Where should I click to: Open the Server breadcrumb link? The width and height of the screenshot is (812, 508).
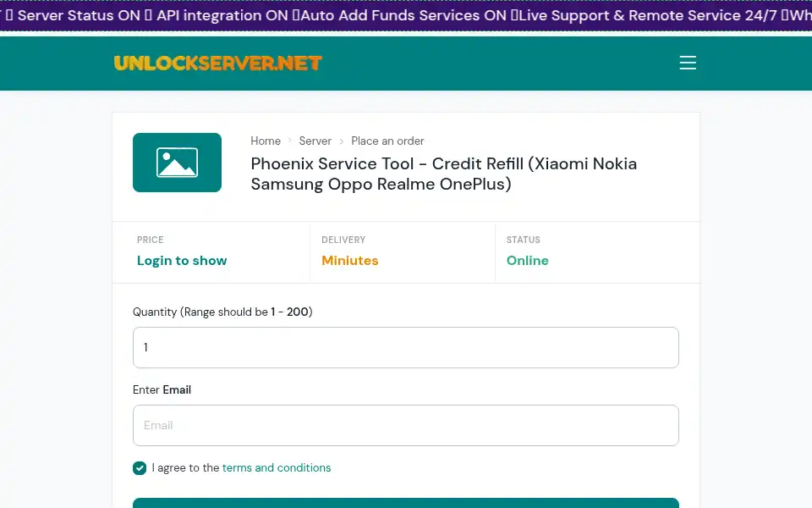click(x=315, y=141)
